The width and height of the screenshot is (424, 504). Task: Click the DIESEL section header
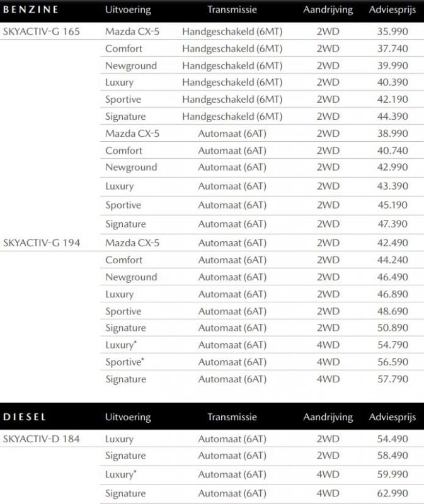(x=25, y=417)
